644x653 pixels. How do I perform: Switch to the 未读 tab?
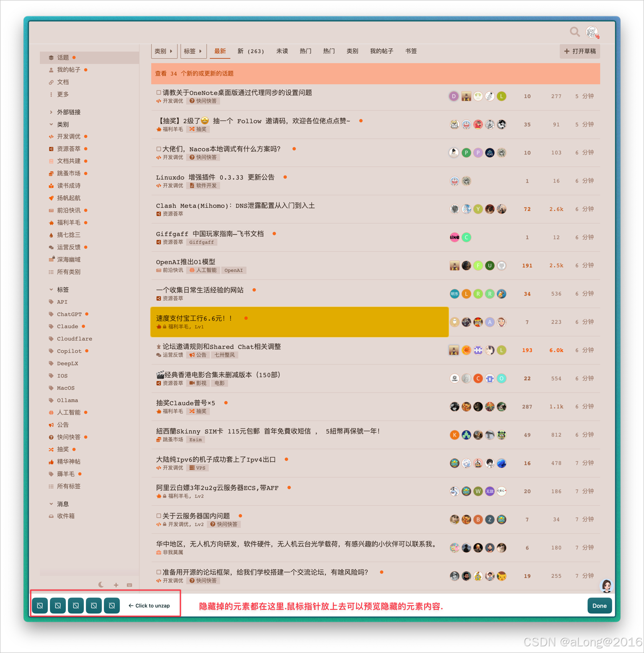(x=282, y=51)
